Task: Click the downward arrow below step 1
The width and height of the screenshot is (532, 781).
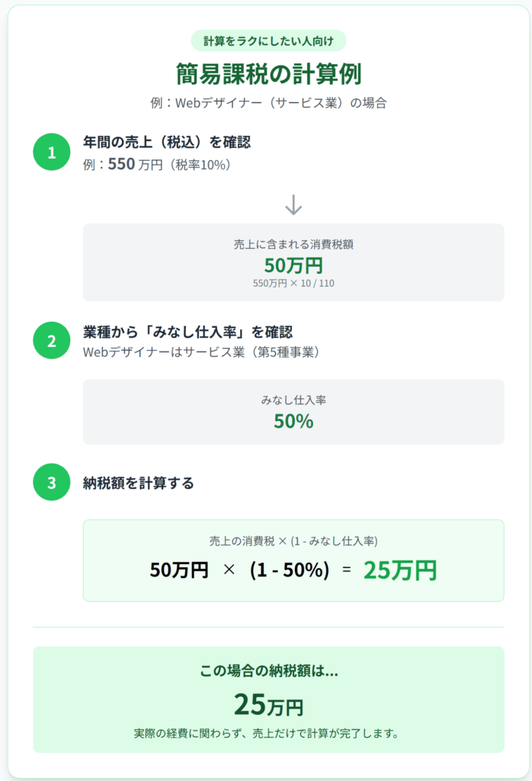Action: point(293,204)
